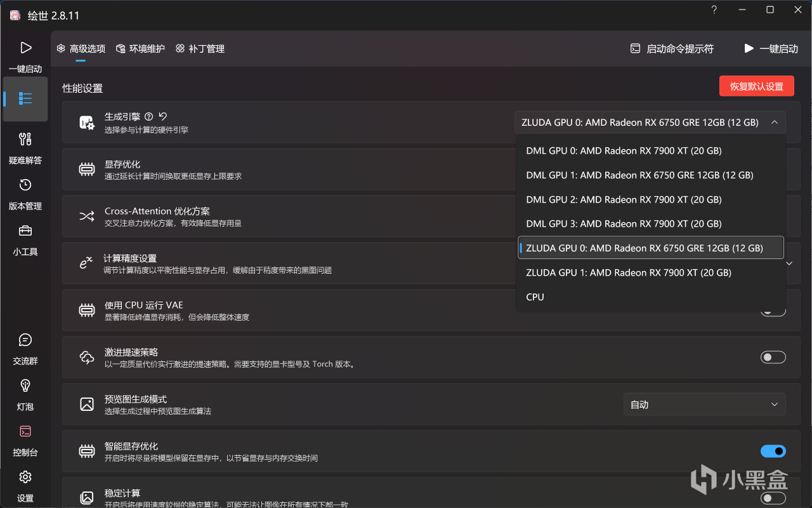Image resolution: width=812 pixels, height=508 pixels.
Task: Select DML GPU 3: RX 7900 XT option
Action: point(651,224)
